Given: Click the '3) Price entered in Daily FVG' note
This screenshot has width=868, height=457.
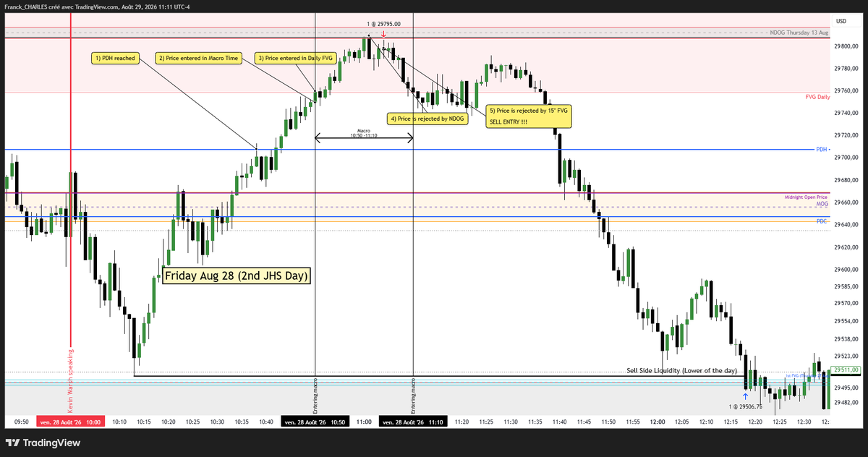Looking at the screenshot, I should click(x=296, y=58).
